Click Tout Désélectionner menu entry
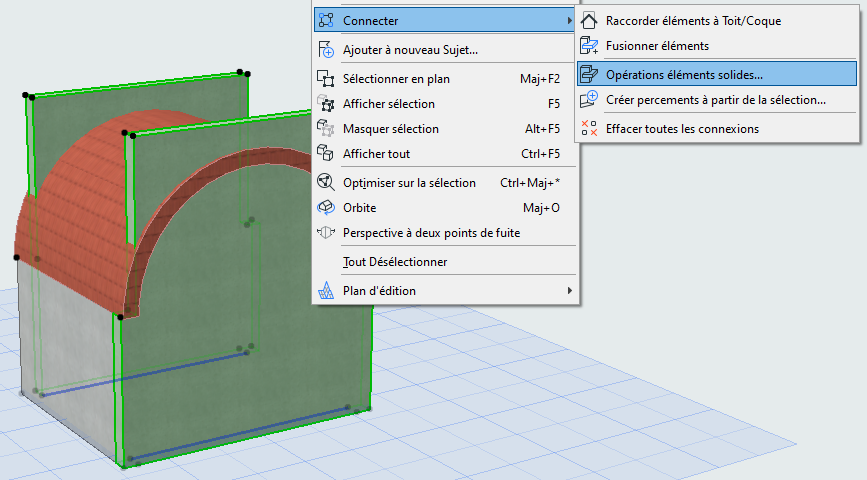The width and height of the screenshot is (867, 480). (395, 261)
